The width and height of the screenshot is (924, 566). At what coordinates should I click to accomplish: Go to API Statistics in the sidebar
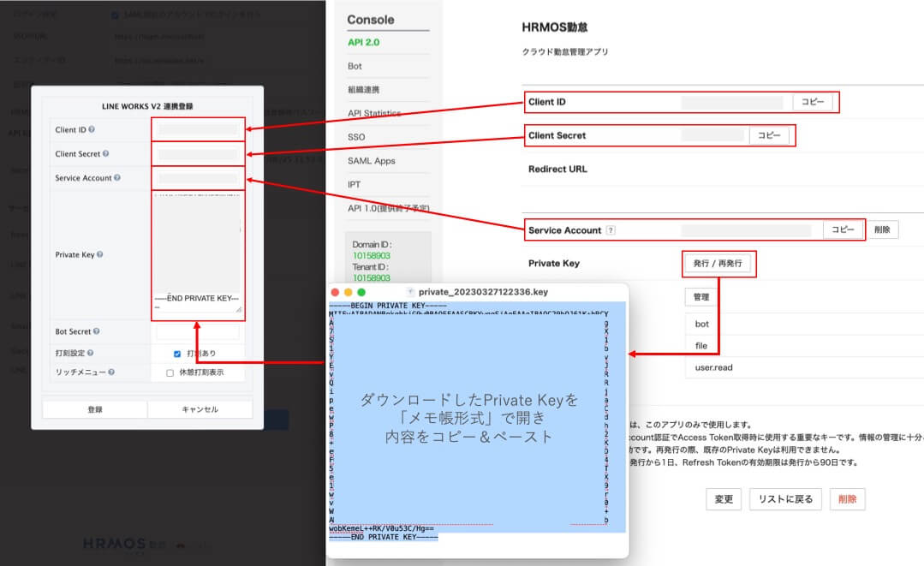tap(374, 113)
